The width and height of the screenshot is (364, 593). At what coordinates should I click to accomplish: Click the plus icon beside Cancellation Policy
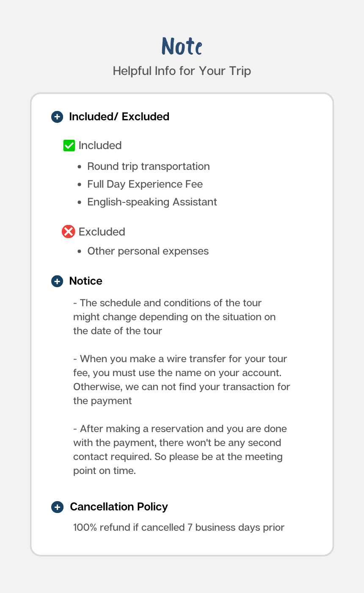click(57, 507)
